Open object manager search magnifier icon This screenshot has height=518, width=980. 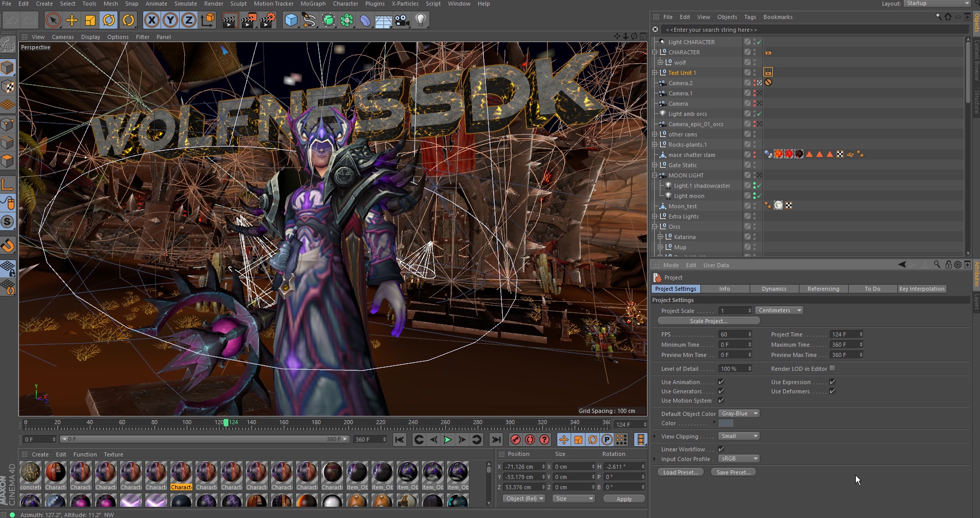pyautogui.click(x=938, y=17)
